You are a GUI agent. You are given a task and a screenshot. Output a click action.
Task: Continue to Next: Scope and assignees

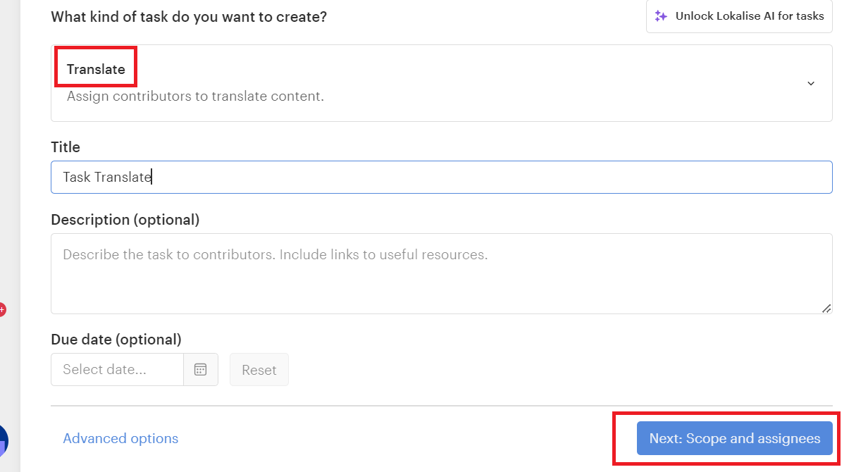[x=734, y=438]
